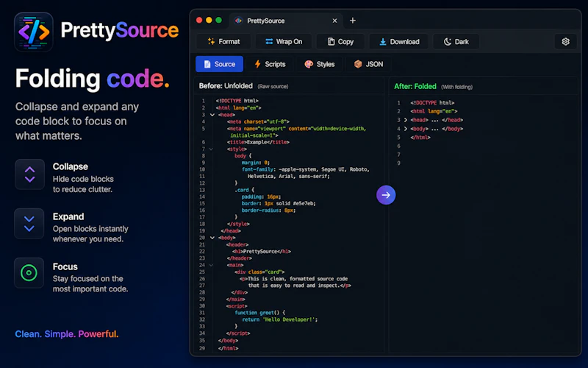Screen dimensions: 588x368
Task: Click the 'Clean. Simple. Powerful.' tagline
Action: [67, 334]
